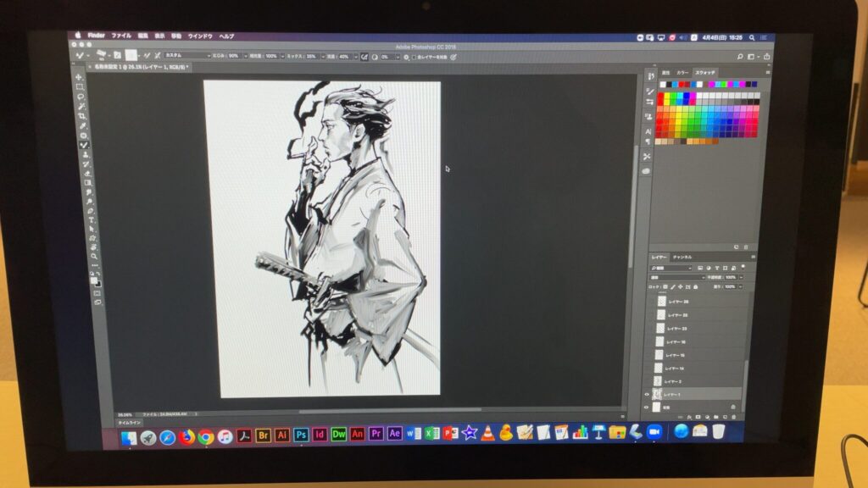The image size is (868, 488).
Task: Open the layer opacity 100% dropdown
Action: (741, 278)
